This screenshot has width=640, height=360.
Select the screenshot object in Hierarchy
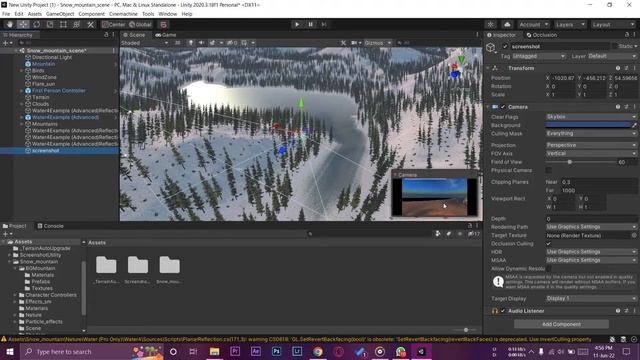click(x=45, y=151)
